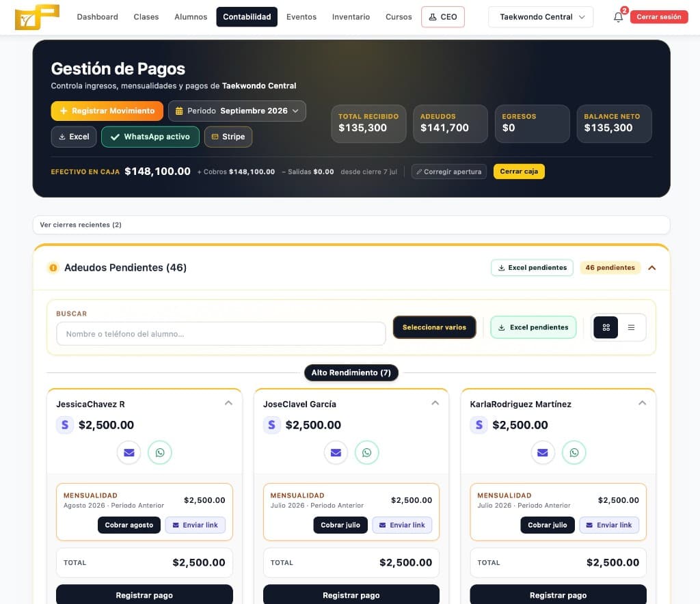Open the Alumnos tab
The width and height of the screenshot is (700, 604).
click(191, 17)
